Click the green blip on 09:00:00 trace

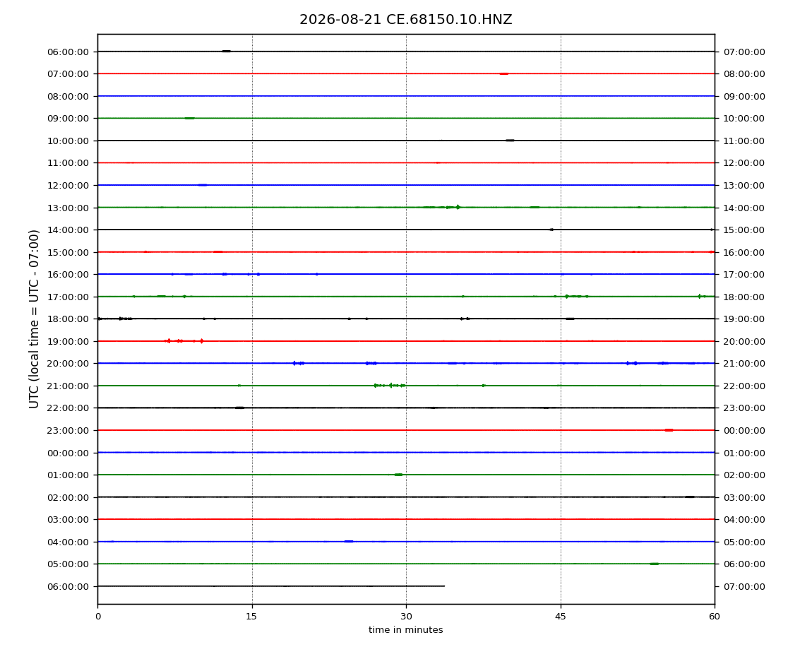click(x=189, y=118)
